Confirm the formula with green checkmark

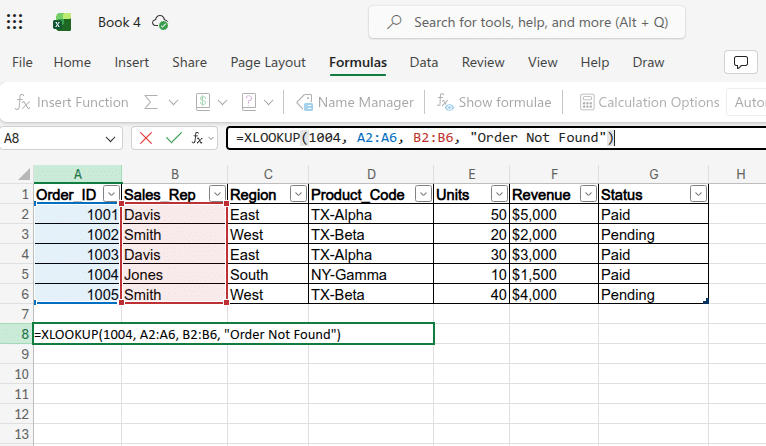(173, 138)
